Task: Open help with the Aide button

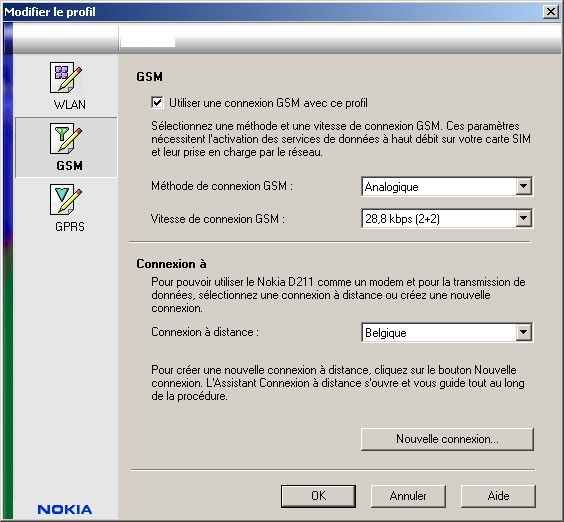Action: coord(498,496)
